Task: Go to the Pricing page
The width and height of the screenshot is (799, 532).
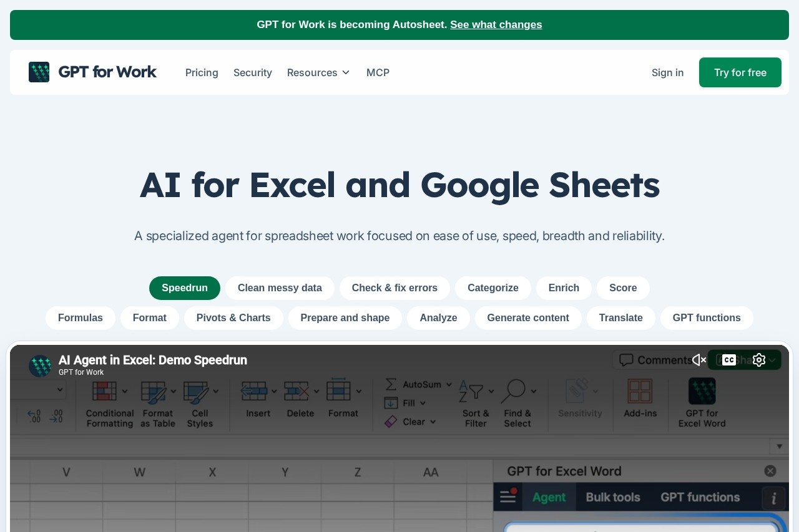Action: point(202,72)
